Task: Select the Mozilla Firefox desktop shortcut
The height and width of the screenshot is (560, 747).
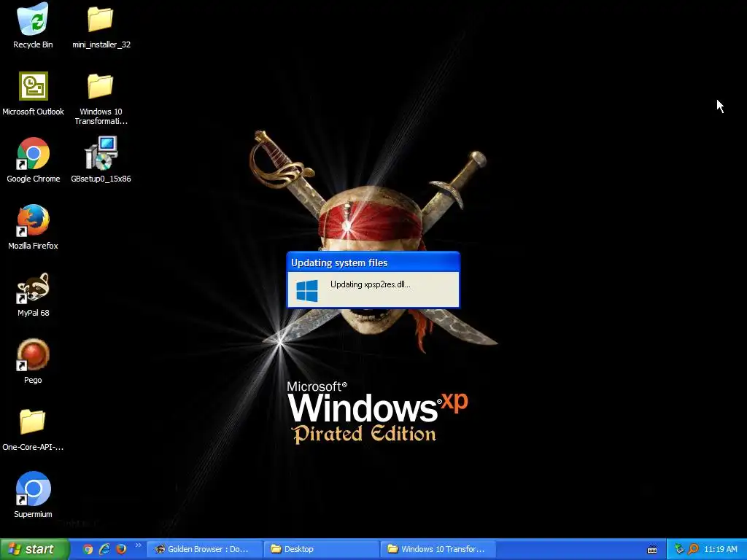Action: (33, 227)
